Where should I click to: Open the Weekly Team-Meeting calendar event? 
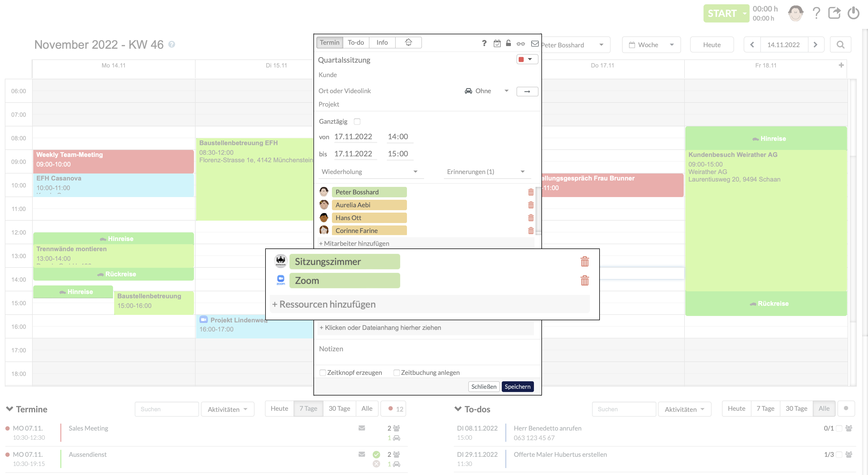(113, 161)
